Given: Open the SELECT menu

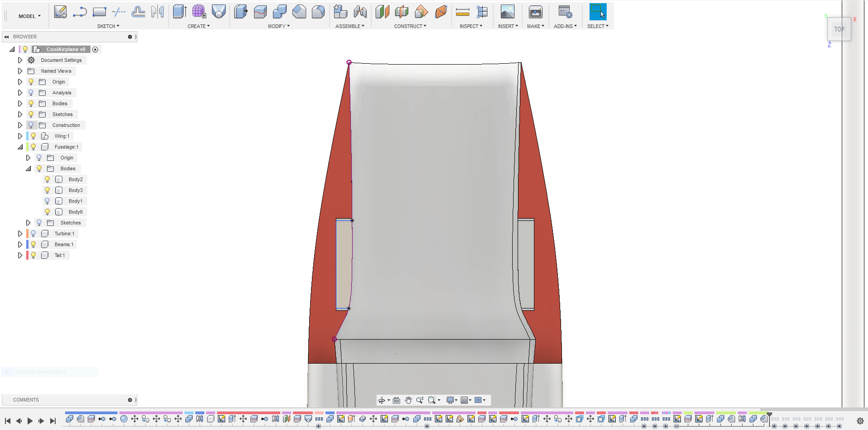Looking at the screenshot, I should (x=597, y=26).
